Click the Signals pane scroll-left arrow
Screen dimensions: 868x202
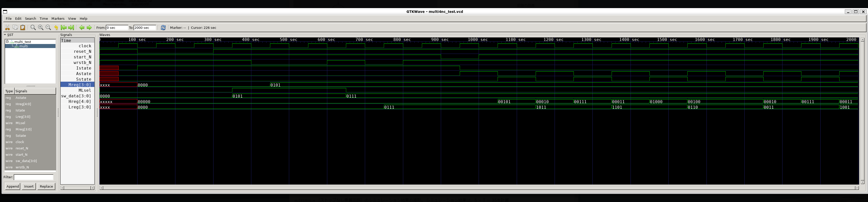[62, 188]
